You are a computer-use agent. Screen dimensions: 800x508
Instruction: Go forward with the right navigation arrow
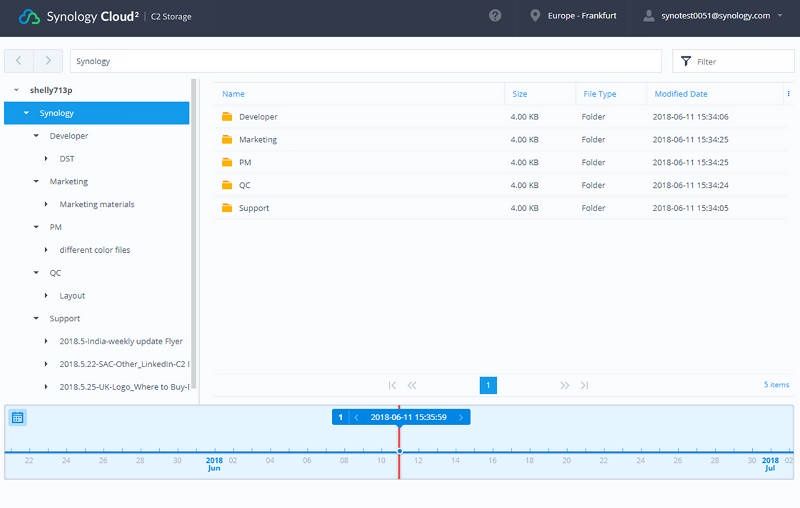coord(48,61)
